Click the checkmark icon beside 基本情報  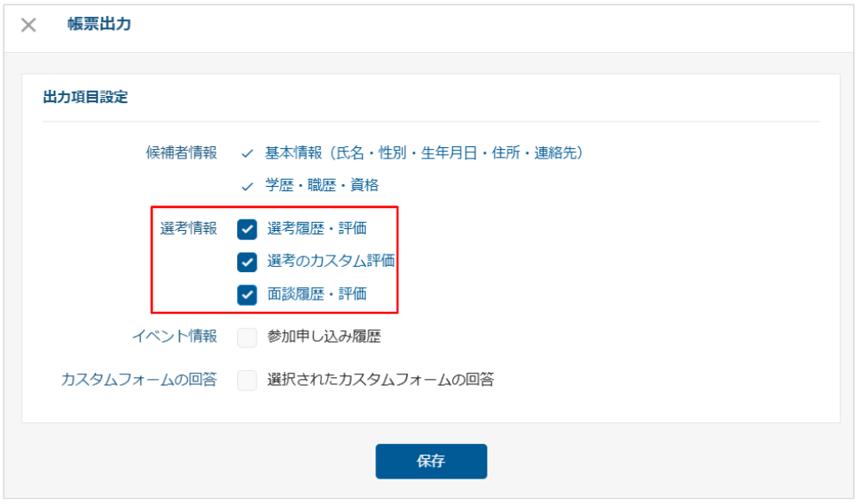(x=247, y=153)
